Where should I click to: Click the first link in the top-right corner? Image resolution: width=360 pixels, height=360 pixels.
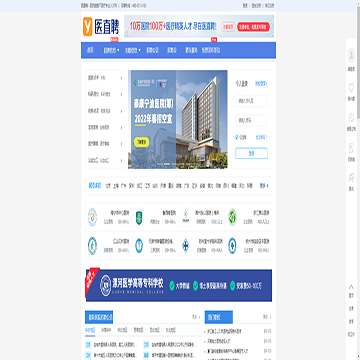[245, 6]
